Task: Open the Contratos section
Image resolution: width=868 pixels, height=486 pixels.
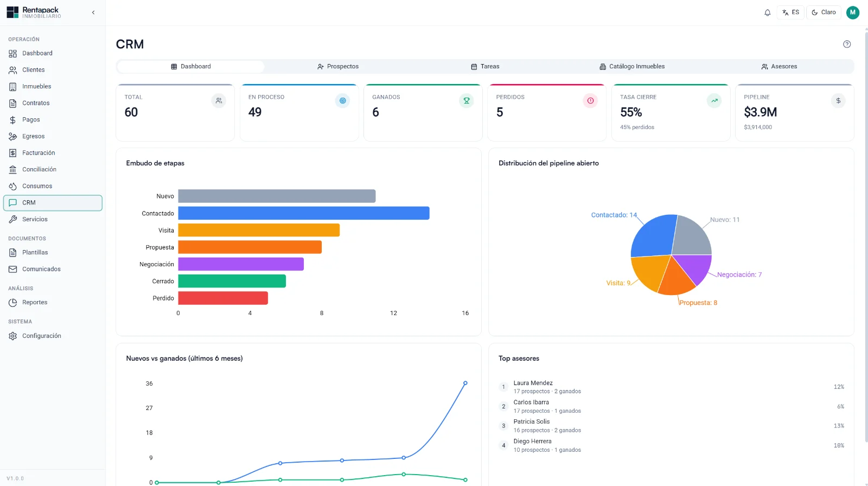Action: click(x=53, y=103)
